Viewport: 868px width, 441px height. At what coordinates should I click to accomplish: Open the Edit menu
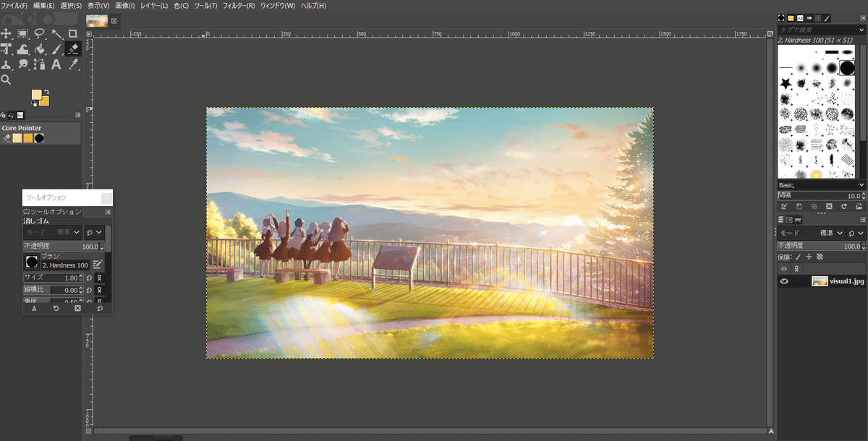tap(43, 6)
